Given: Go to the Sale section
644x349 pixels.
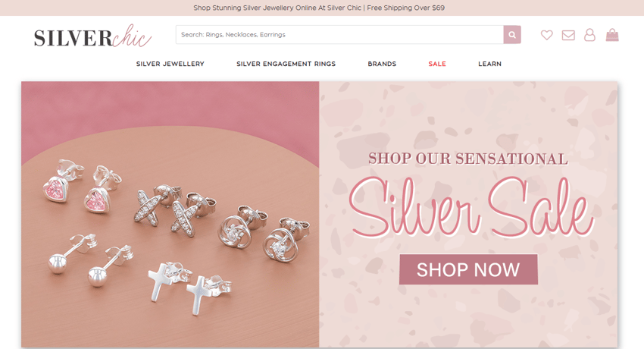Looking at the screenshot, I should coord(437,64).
